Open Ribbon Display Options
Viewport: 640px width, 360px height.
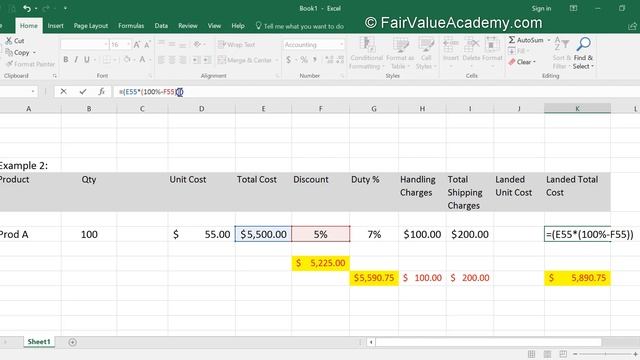tap(573, 8)
